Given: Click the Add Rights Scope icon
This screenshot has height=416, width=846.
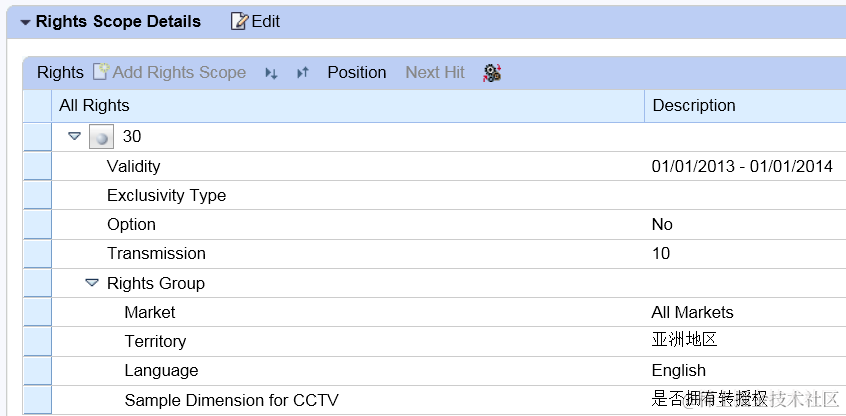Looking at the screenshot, I should click(101, 72).
